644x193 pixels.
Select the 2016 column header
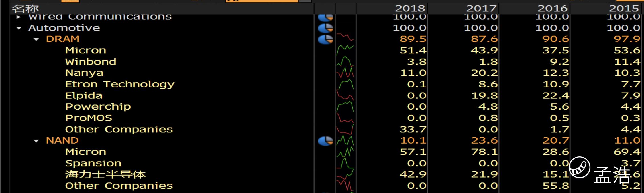553,9
